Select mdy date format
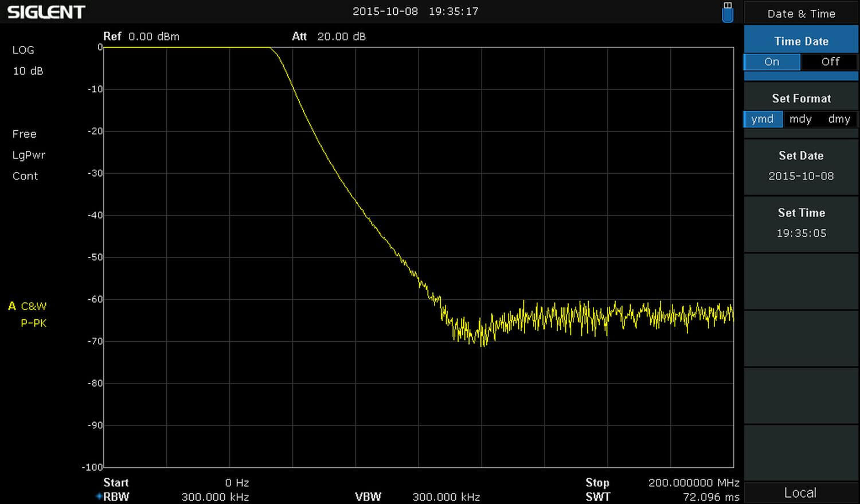 [800, 119]
